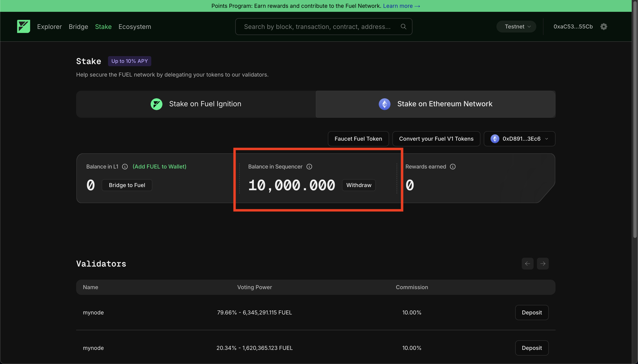Viewport: 638px width, 364px height.
Task: Open the 0xaC53...55Cb account menu
Action: tap(573, 27)
